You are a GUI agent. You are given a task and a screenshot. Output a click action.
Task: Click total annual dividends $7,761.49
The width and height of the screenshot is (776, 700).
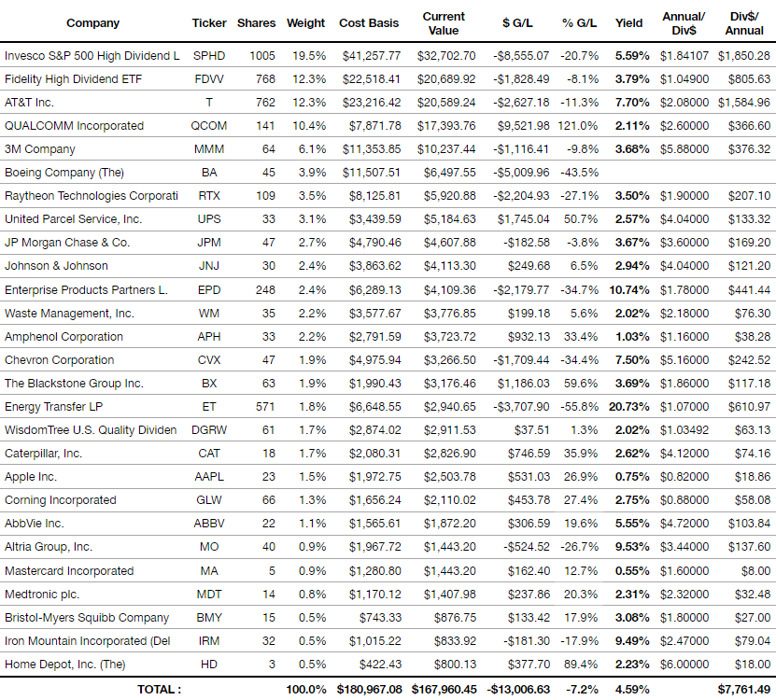(x=744, y=690)
